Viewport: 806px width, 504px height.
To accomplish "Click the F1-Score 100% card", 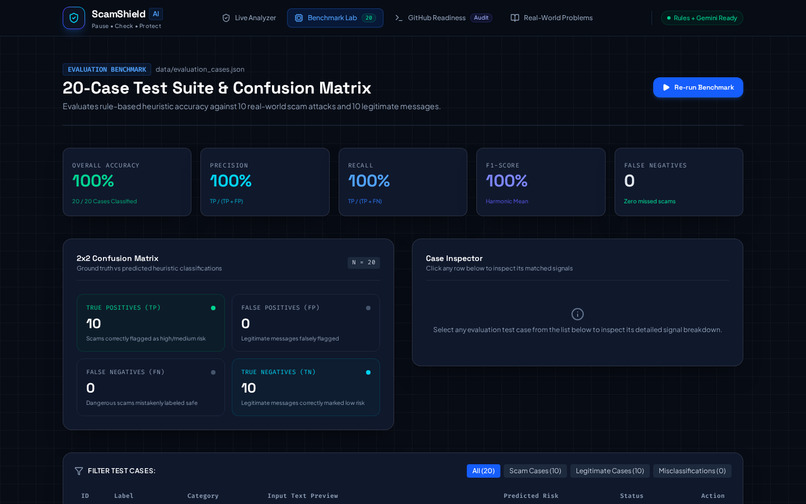I will (x=541, y=182).
